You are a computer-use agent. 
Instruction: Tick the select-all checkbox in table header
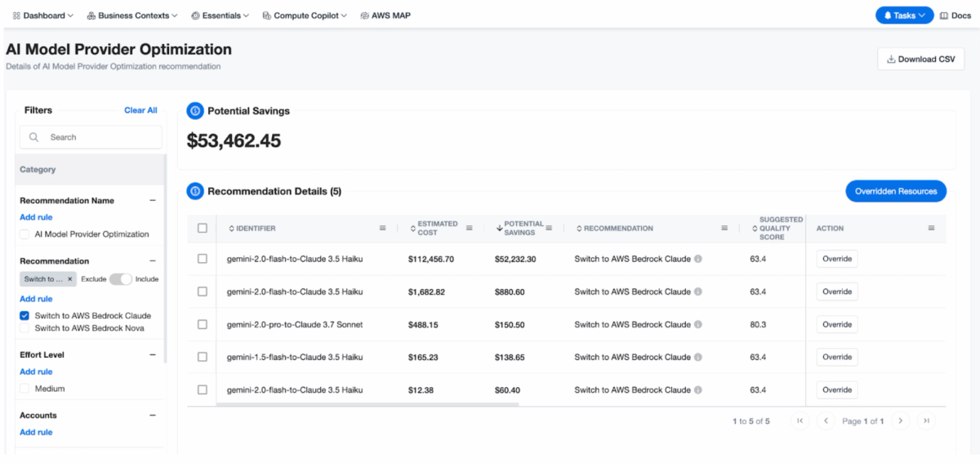203,229
